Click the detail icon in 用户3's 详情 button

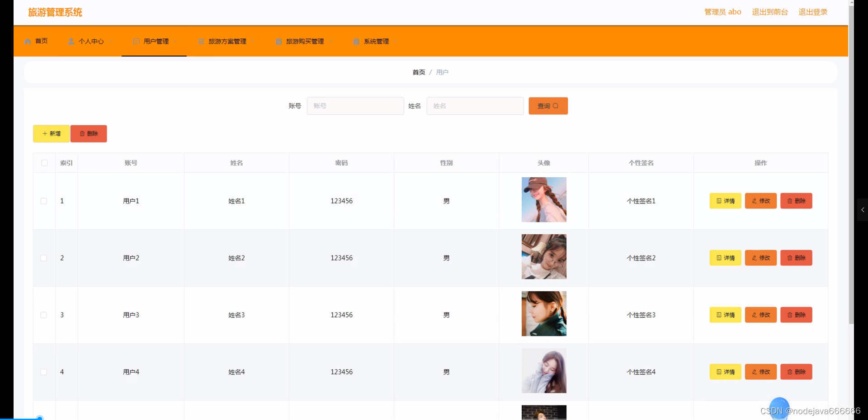719,315
